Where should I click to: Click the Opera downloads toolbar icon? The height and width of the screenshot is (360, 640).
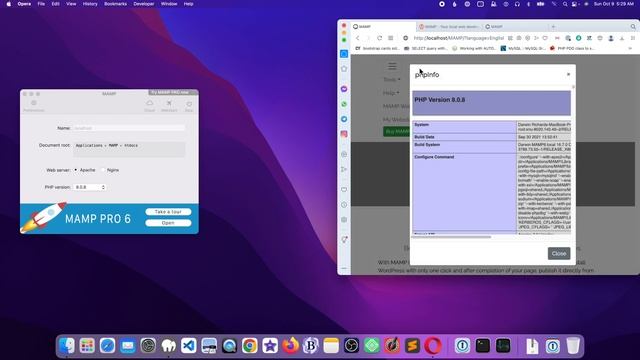point(622,38)
